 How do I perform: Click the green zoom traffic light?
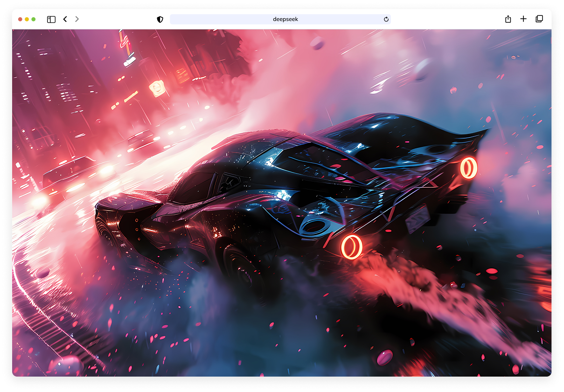(33, 19)
